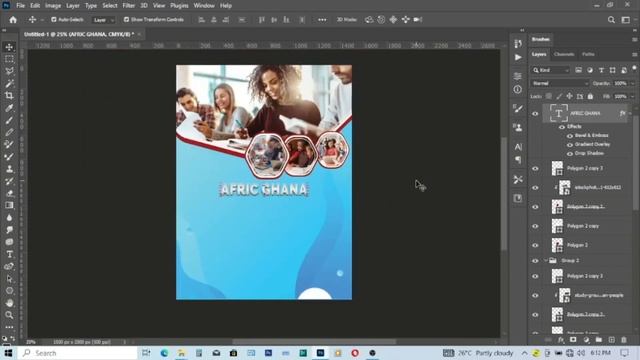The height and width of the screenshot is (360, 640).
Task: Hide the Drop Shadow effect
Action: (x=570, y=153)
